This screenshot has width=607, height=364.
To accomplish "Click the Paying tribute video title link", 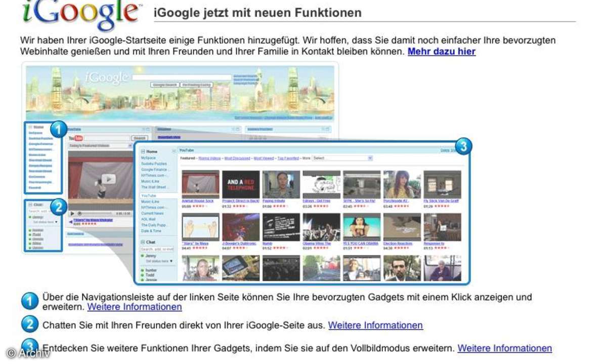I will pos(274,201).
